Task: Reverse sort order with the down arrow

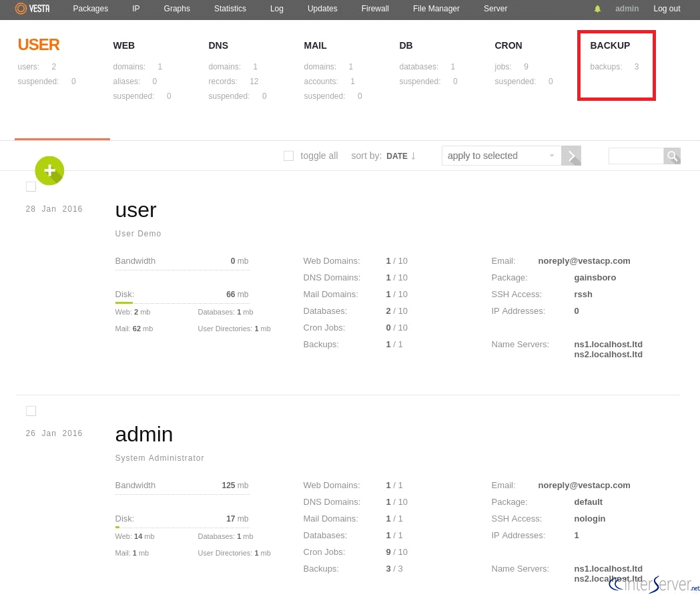Action: pyautogui.click(x=413, y=156)
